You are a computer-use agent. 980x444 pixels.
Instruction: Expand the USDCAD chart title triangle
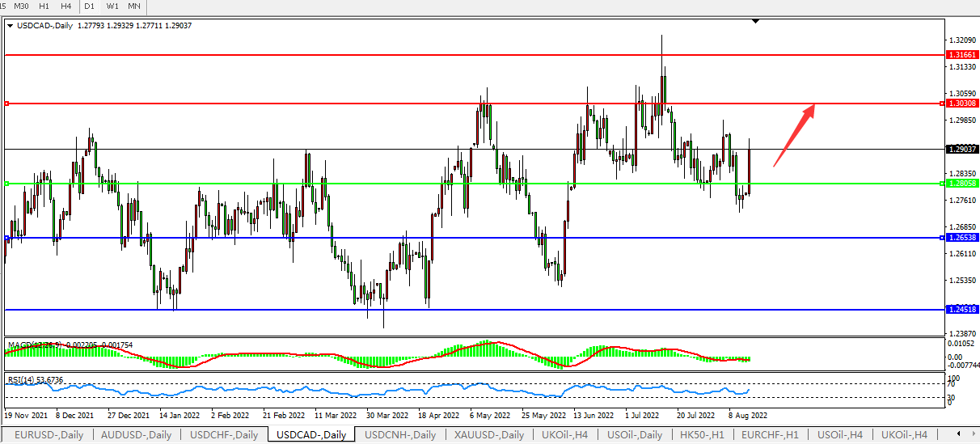point(10,26)
